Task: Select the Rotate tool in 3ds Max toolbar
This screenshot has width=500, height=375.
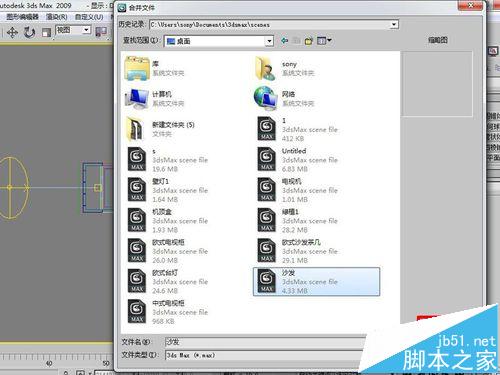Action: [30, 32]
